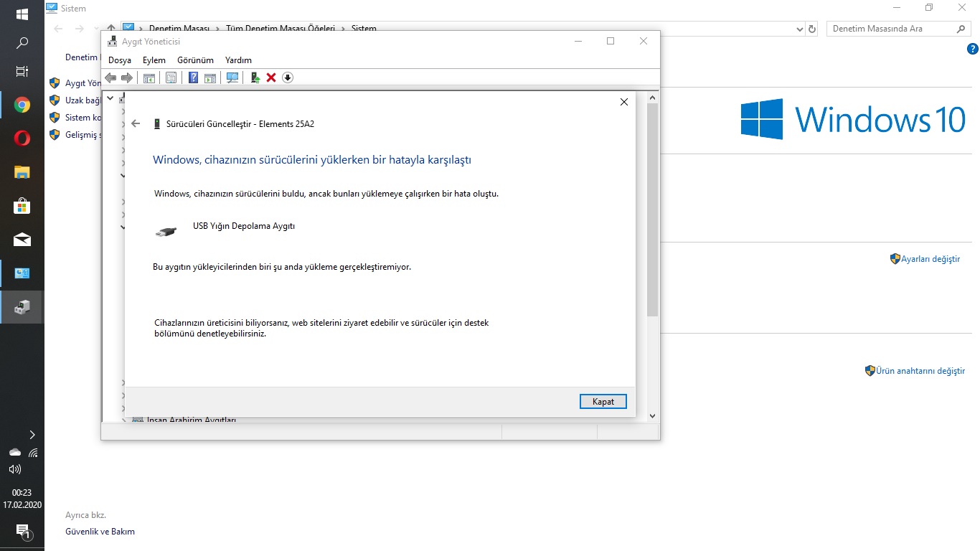The height and width of the screenshot is (551, 980).
Task: Open the Mail app from the taskbar
Action: [22, 240]
